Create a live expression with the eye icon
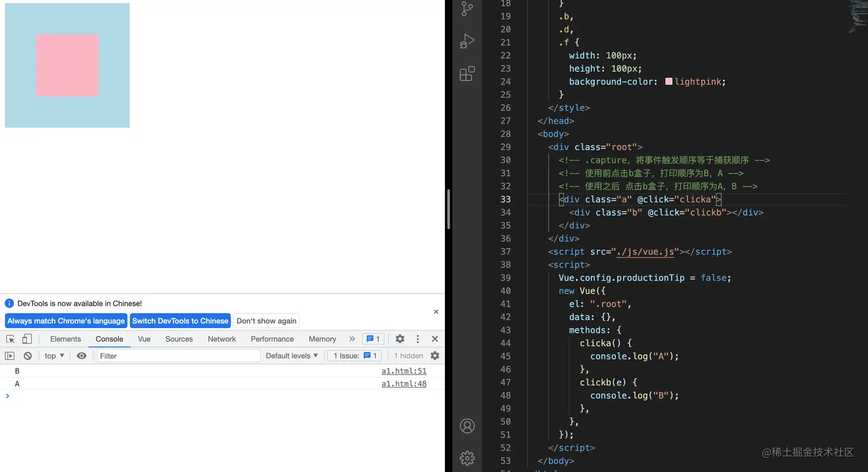868x472 pixels. pyautogui.click(x=82, y=356)
